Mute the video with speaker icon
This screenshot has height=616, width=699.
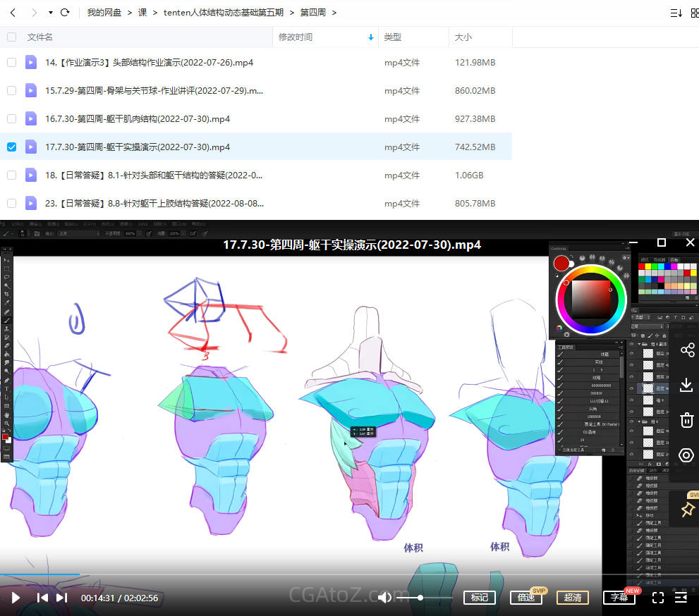click(384, 598)
